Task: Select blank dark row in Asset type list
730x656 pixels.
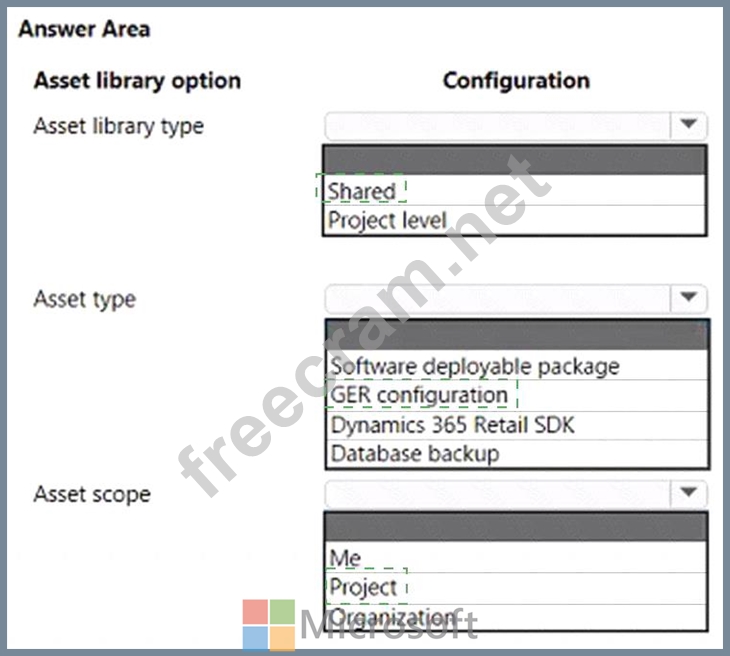Action: [516, 336]
